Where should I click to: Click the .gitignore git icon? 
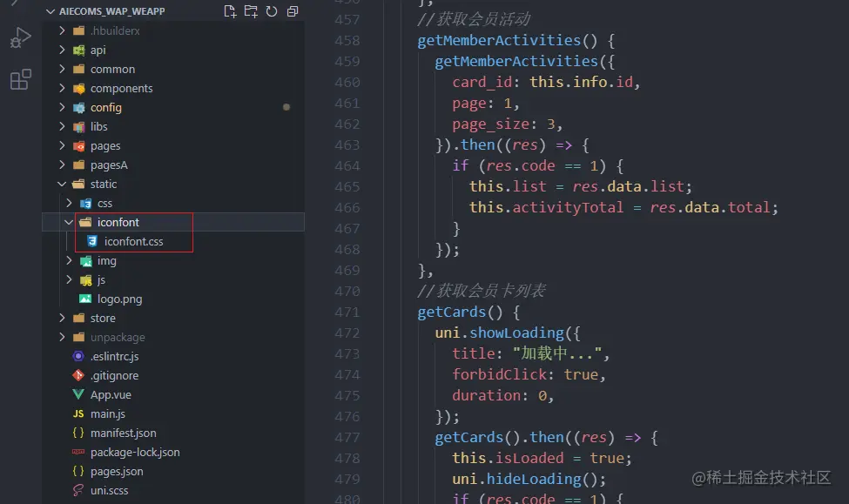tap(78, 375)
